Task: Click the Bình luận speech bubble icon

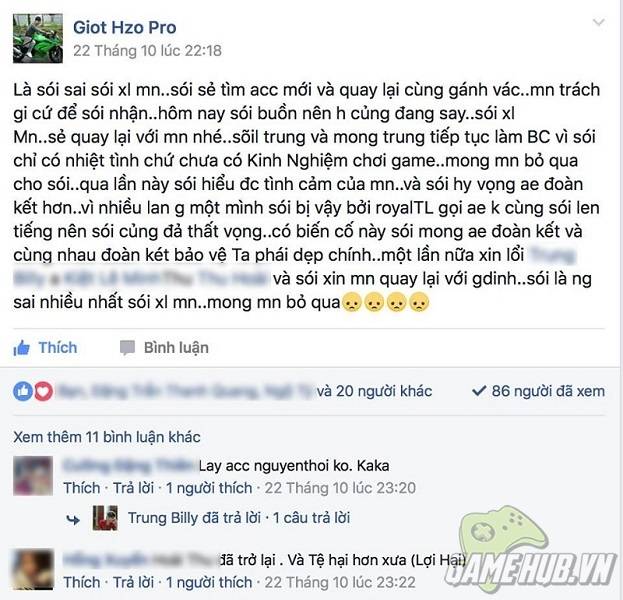Action: coord(128,348)
